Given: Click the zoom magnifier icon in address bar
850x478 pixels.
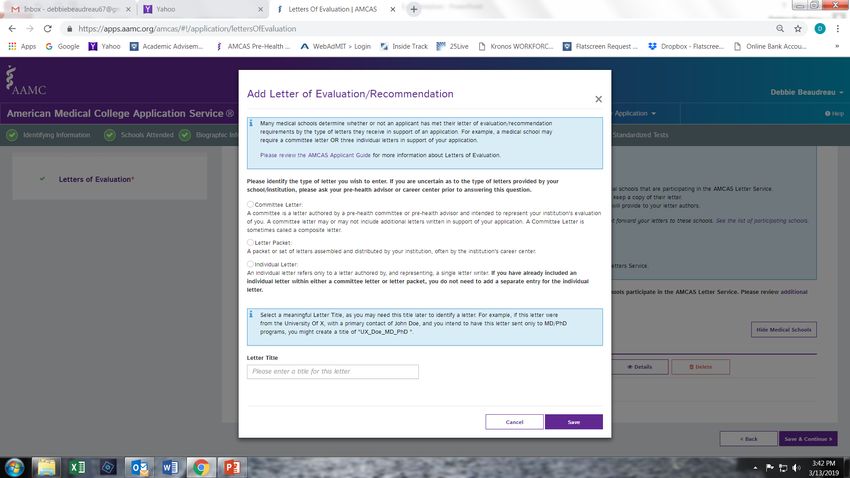Looking at the screenshot, I should [780, 29].
